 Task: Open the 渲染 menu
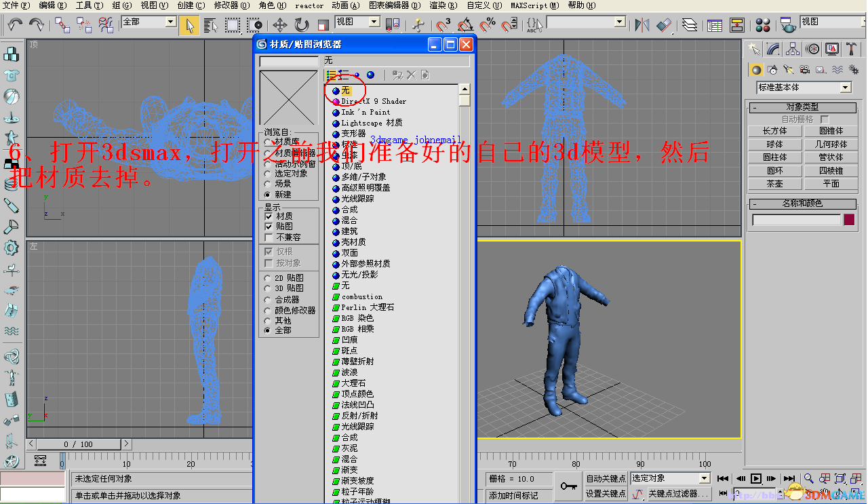click(443, 5)
